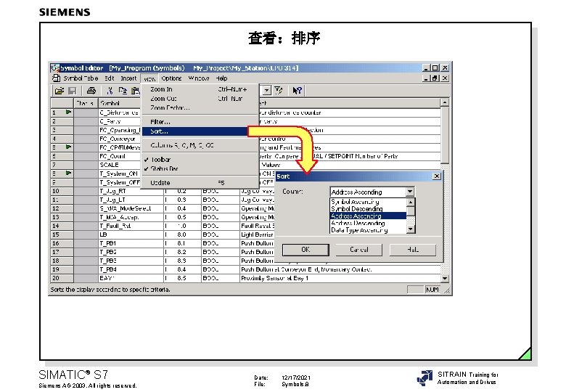Click OK in the Sort dialog

click(x=305, y=250)
